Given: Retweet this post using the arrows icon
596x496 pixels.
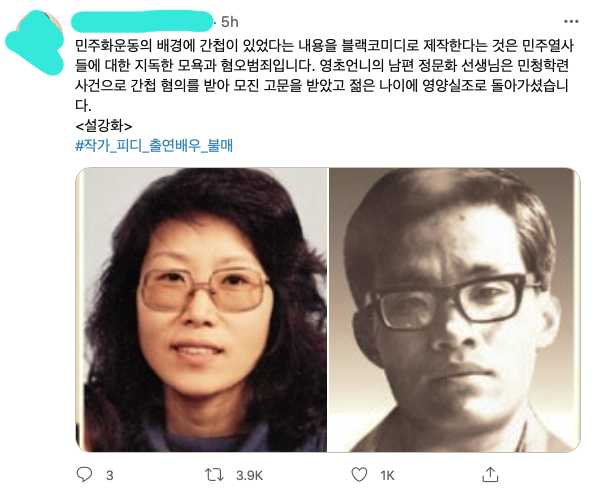Looking at the screenshot, I should [214, 475].
